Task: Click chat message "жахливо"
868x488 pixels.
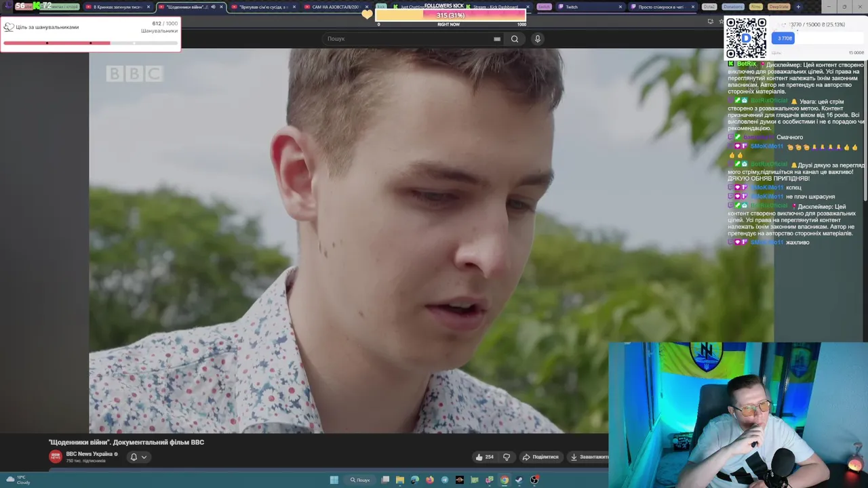Action: click(797, 242)
